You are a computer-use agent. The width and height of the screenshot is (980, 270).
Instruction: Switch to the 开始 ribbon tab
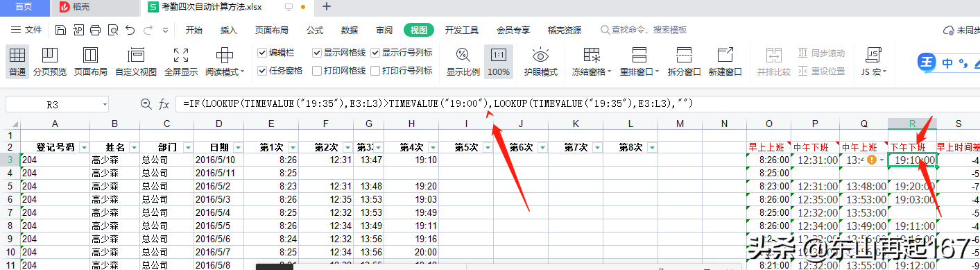click(x=194, y=30)
